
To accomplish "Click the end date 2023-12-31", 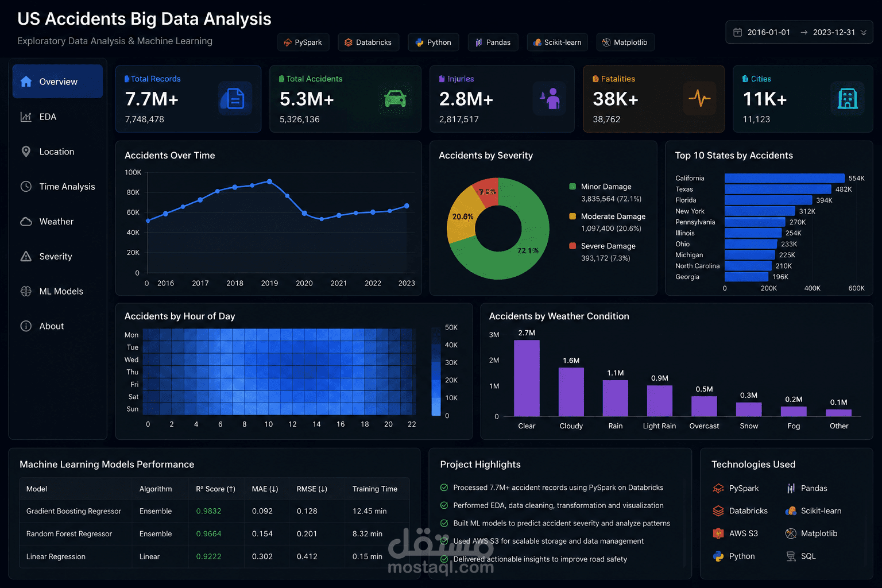I will (834, 32).
